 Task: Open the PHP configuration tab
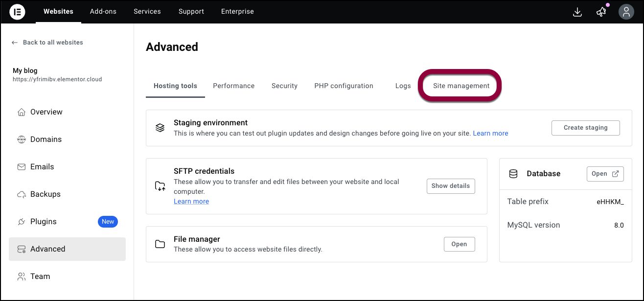pos(344,86)
